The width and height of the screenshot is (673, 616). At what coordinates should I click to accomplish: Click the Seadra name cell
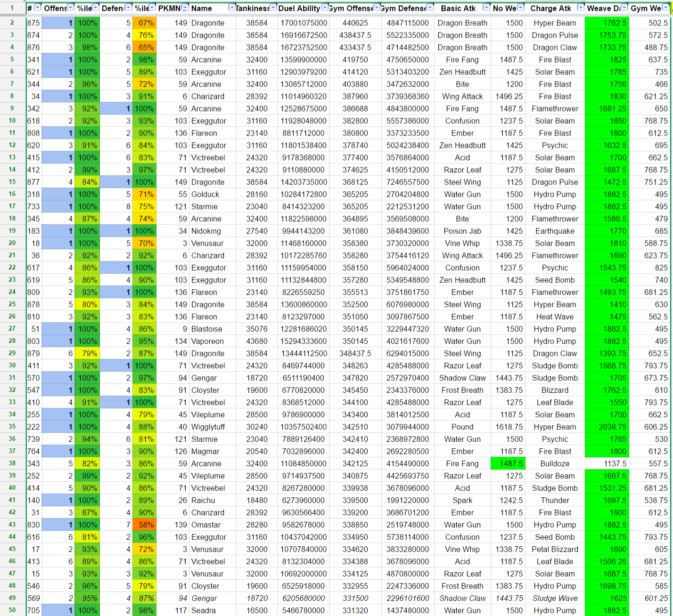(213, 610)
